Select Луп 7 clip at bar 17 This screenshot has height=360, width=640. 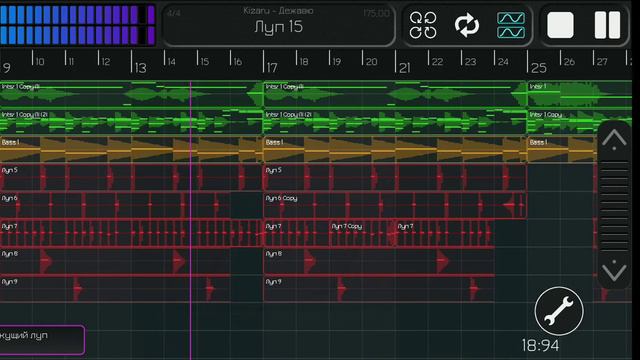click(297, 234)
